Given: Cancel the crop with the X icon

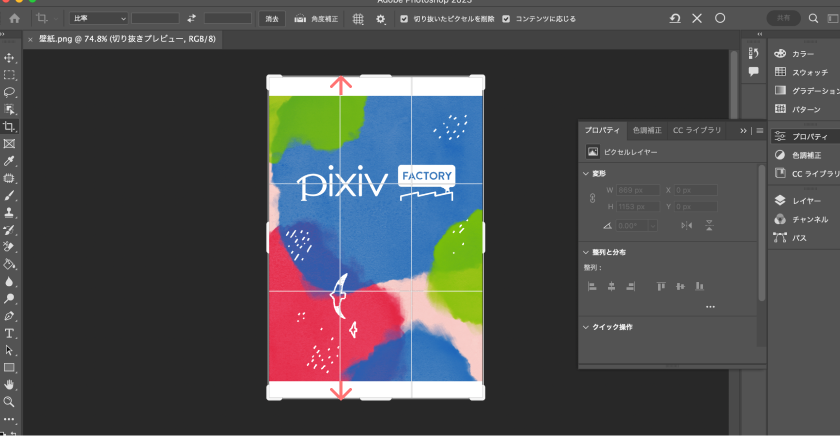Looking at the screenshot, I should click(697, 18).
